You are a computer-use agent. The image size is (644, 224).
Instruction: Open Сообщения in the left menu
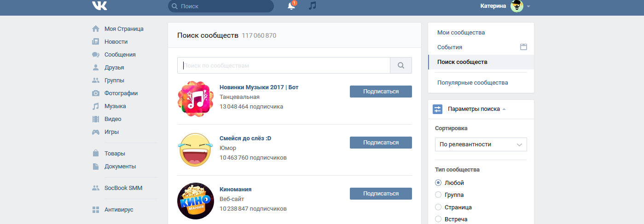click(120, 54)
